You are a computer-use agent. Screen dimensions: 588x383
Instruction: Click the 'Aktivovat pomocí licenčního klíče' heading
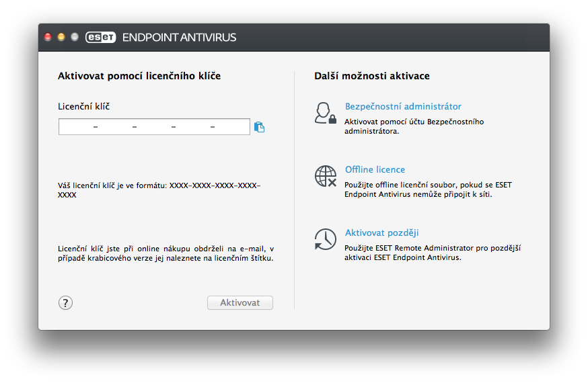click(139, 76)
